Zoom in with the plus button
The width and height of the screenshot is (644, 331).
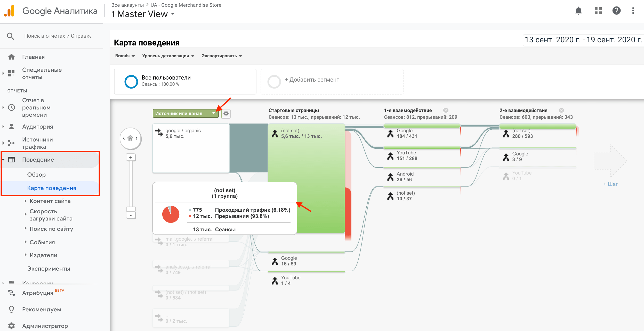point(131,157)
